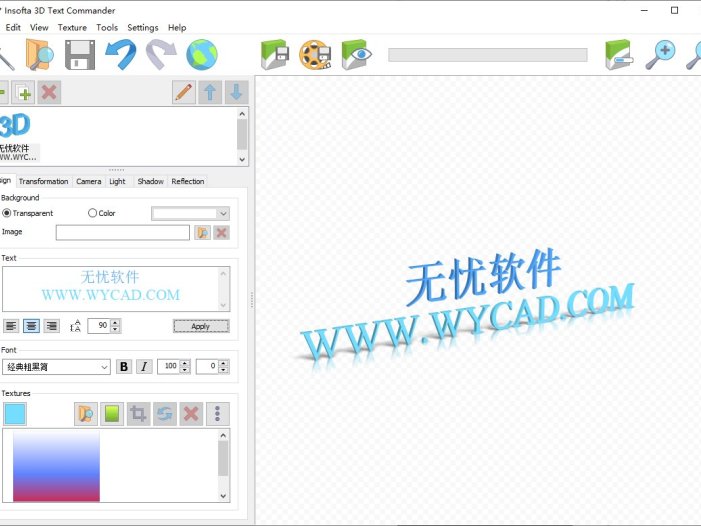Click the cyan texture color swatch
This screenshot has height=526, width=701.
click(x=15, y=414)
